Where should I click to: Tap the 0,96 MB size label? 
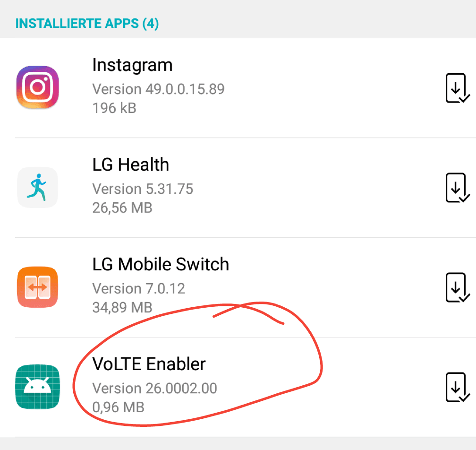coord(119,407)
